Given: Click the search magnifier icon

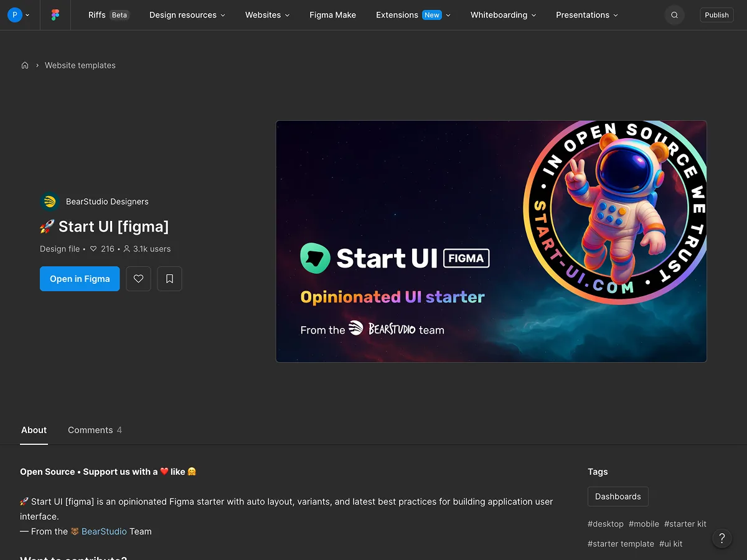Looking at the screenshot, I should tap(674, 15).
